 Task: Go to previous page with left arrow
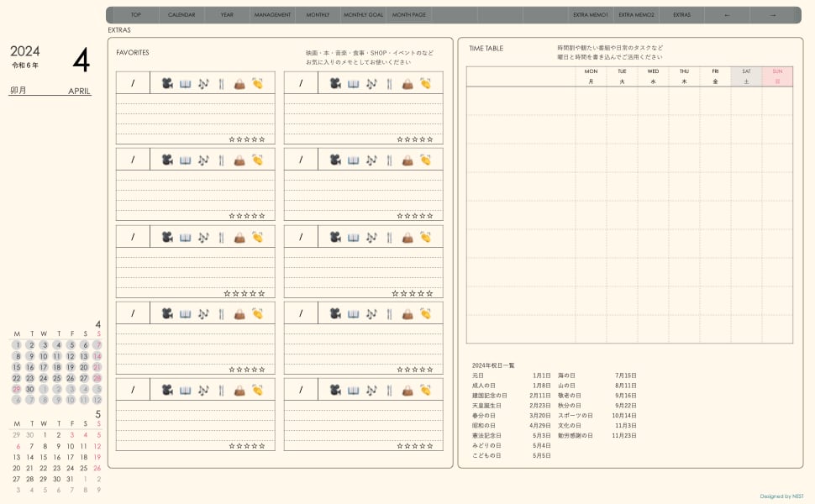coord(727,15)
